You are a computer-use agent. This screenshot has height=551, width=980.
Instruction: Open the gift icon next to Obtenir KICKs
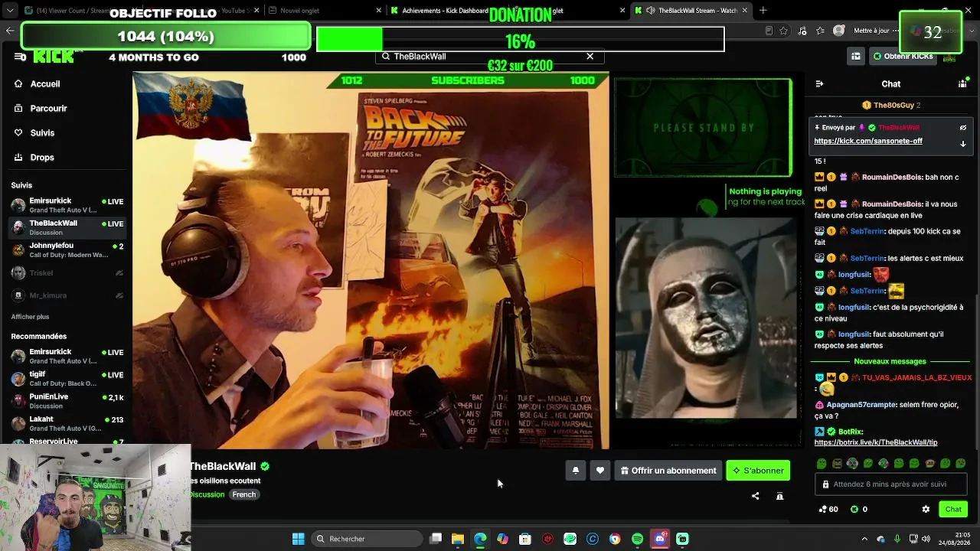[855, 56]
